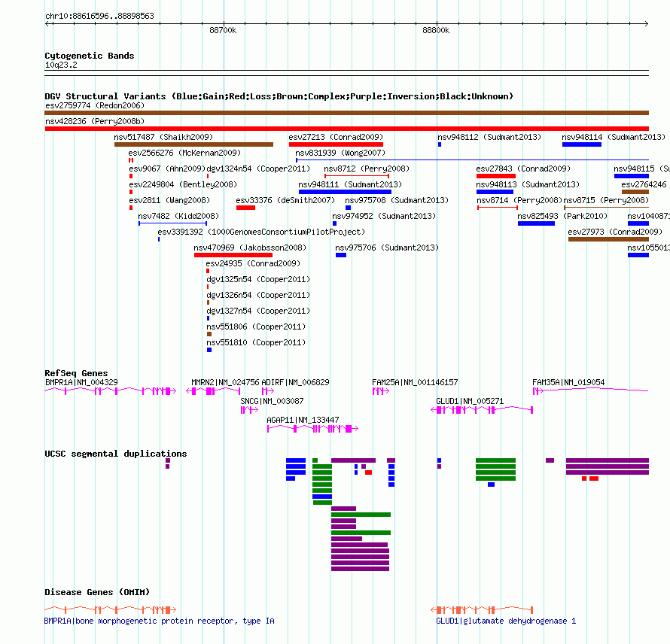This screenshot has height=644, width=670.
Task: Open esv2811 (Wang2008) variant
Action: click(169, 200)
